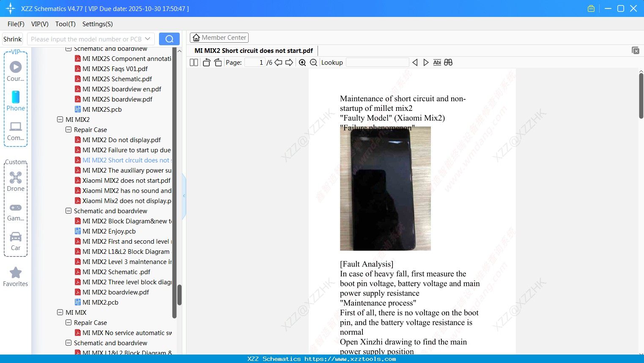This screenshot has width=644, height=363.
Task: Zoom in on the PDF document
Action: point(302,62)
